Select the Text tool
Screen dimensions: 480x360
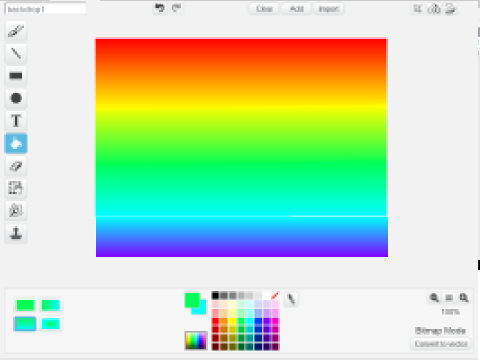click(16, 121)
